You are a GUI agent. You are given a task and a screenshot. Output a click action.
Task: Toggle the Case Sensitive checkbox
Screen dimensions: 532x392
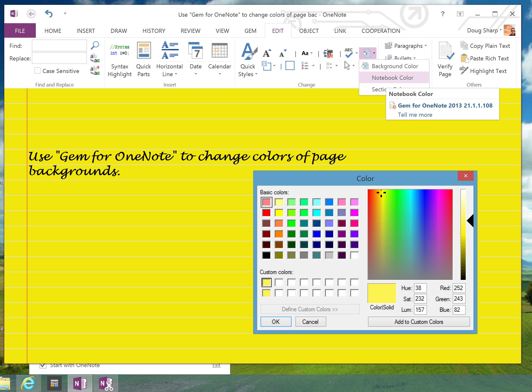pyautogui.click(x=37, y=71)
